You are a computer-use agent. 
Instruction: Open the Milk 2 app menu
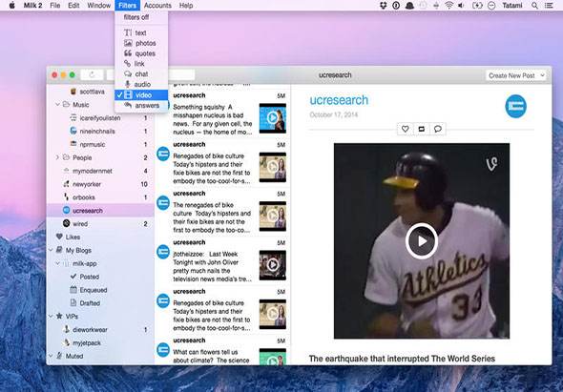point(32,6)
